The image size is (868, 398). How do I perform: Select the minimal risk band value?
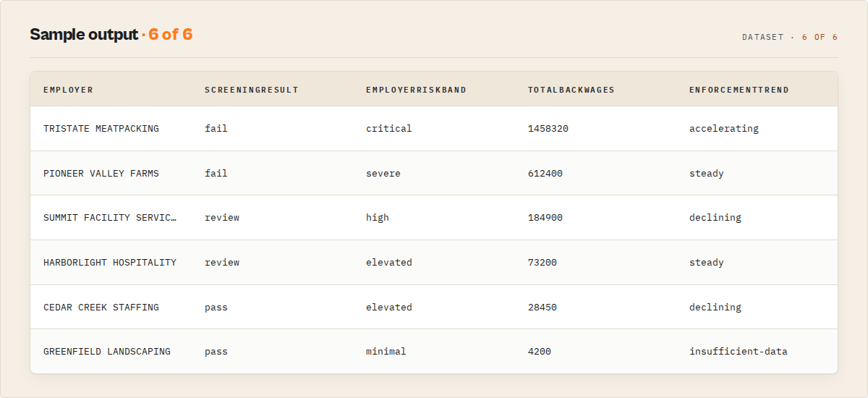pyautogui.click(x=386, y=352)
